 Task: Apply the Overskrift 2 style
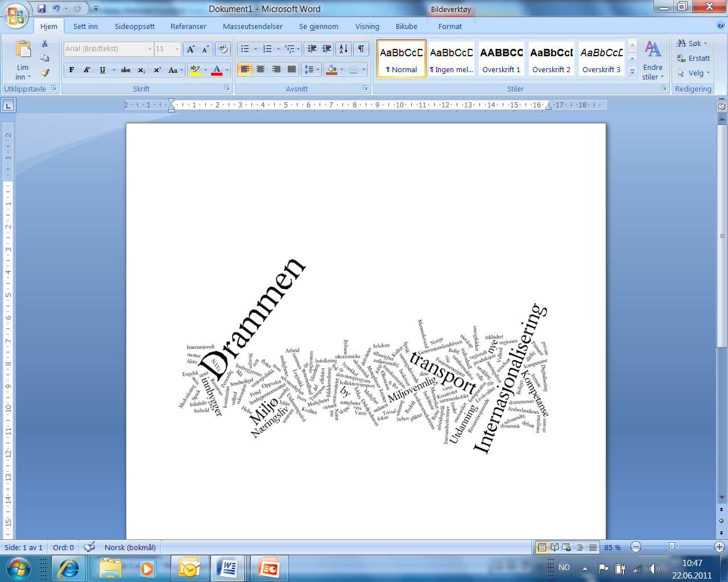point(551,59)
